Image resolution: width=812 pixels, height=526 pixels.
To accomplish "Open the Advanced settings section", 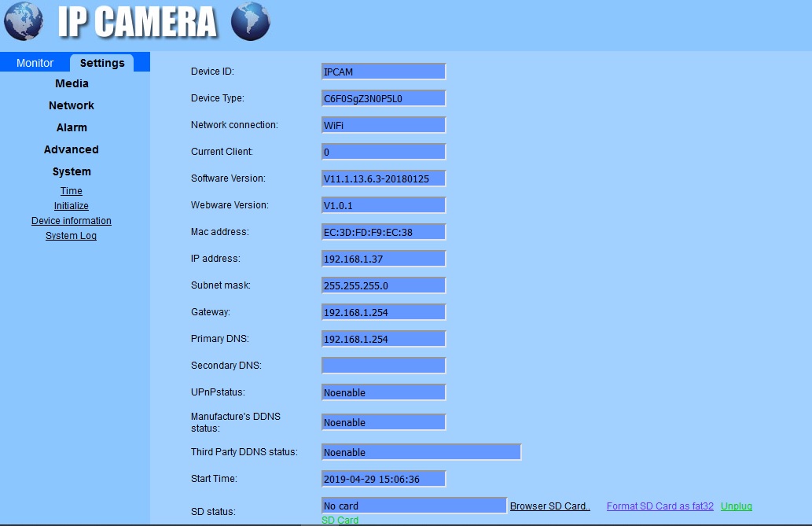I will point(72,149).
